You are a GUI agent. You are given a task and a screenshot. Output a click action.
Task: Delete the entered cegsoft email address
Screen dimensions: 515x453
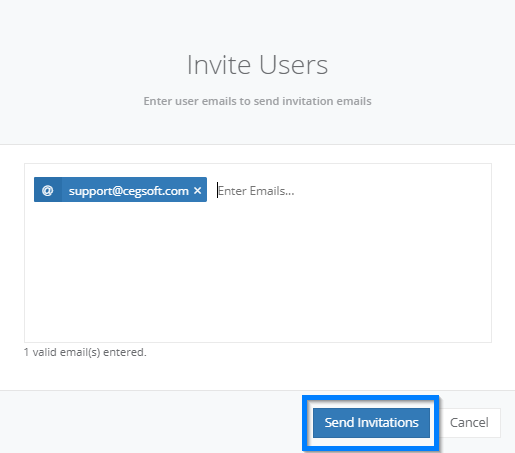click(x=197, y=191)
